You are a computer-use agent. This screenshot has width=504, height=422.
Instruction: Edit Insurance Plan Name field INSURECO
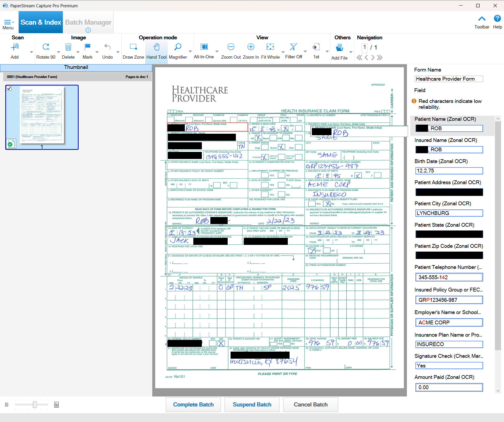point(449,344)
